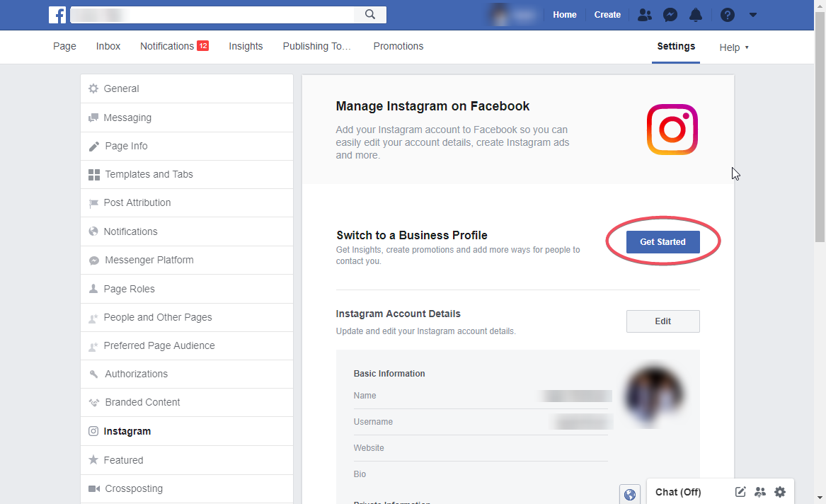Click the globe icon near chat bar

coord(629,495)
